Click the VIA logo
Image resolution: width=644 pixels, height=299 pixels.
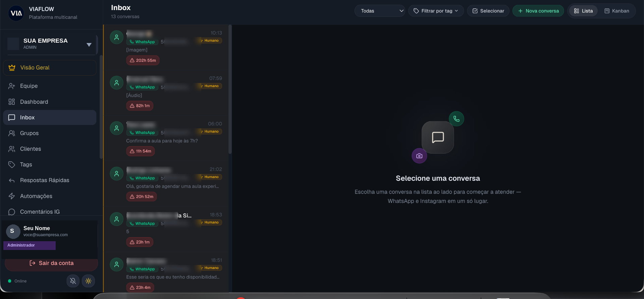(16, 13)
